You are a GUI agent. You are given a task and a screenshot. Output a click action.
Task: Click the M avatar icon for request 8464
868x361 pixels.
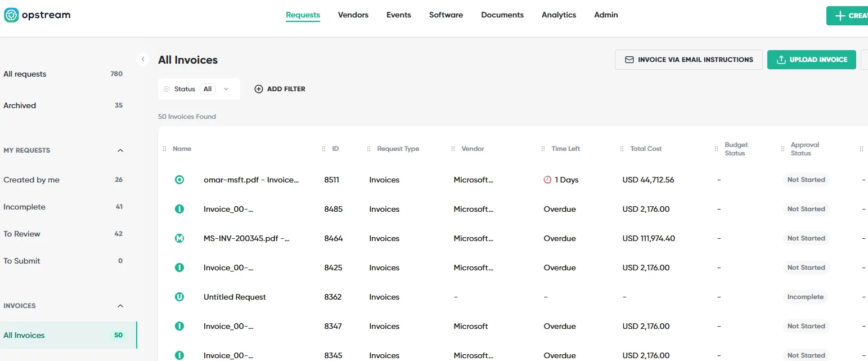[x=179, y=238]
